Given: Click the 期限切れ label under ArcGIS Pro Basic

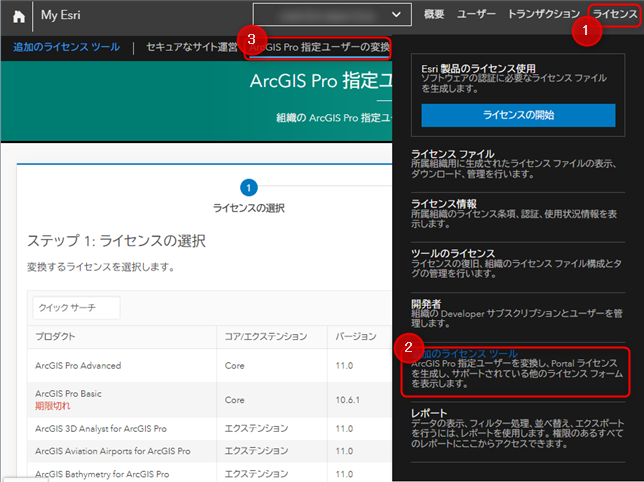Looking at the screenshot, I should pyautogui.click(x=53, y=406).
